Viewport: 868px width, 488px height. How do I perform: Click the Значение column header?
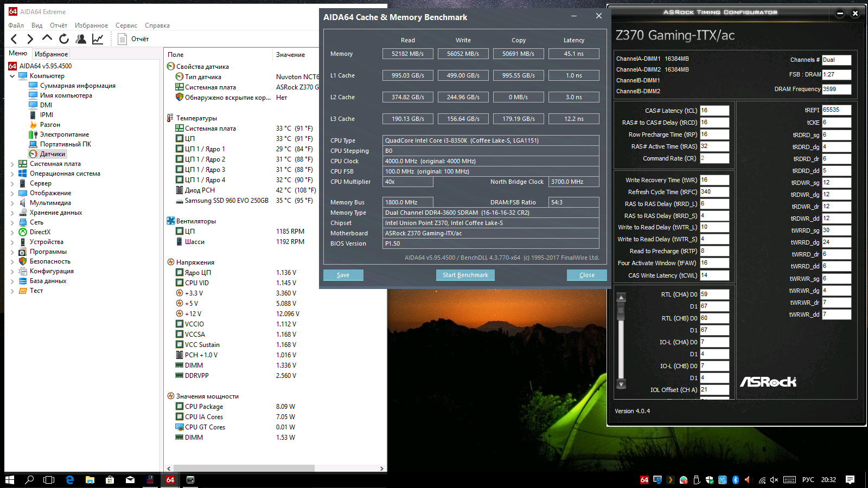point(296,55)
